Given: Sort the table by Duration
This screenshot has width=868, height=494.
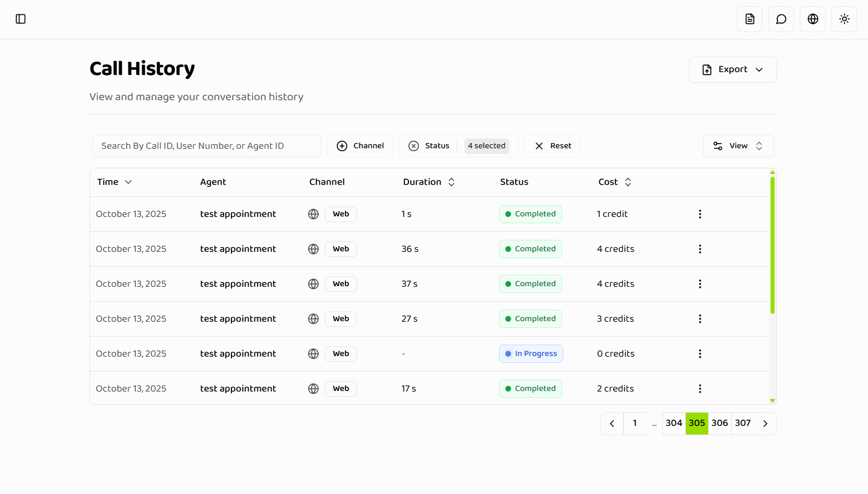Looking at the screenshot, I should 451,181.
